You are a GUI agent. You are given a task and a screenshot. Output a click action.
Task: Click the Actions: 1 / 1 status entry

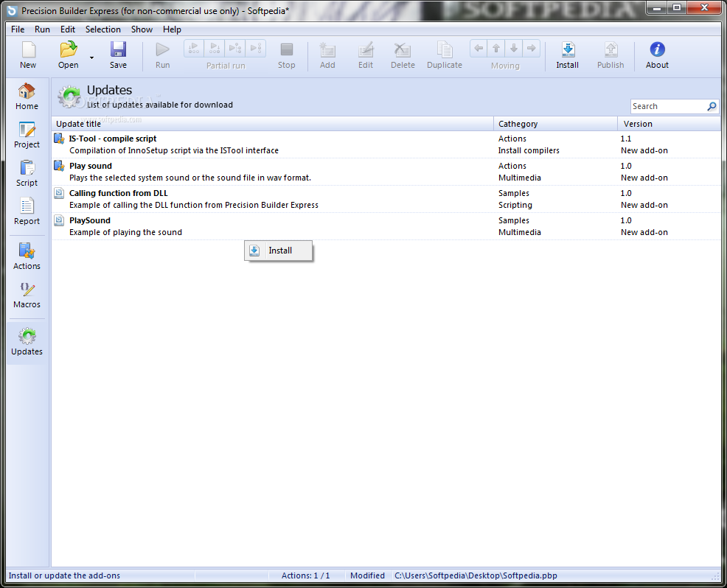pos(305,575)
